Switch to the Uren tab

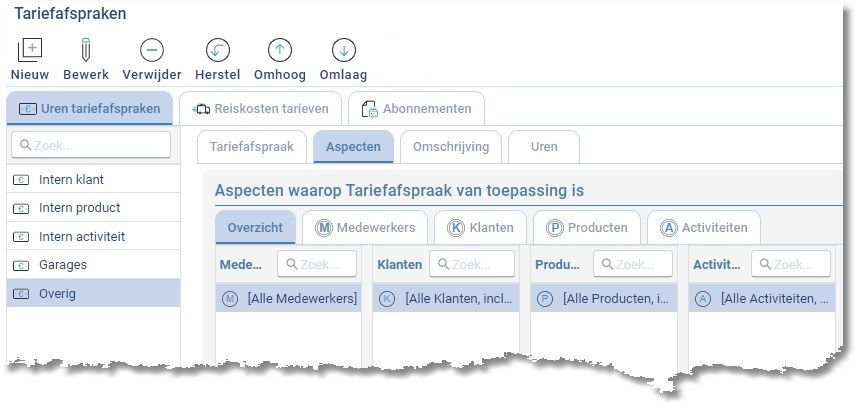[544, 147]
